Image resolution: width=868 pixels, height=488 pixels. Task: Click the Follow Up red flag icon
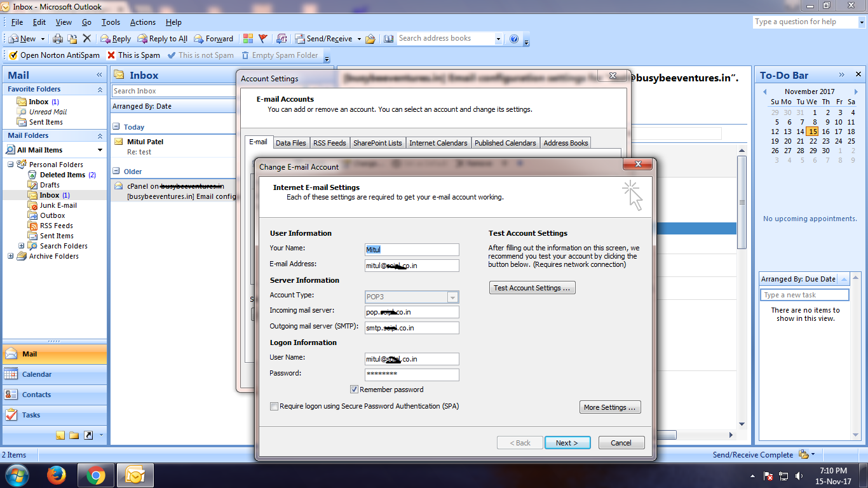(x=263, y=39)
